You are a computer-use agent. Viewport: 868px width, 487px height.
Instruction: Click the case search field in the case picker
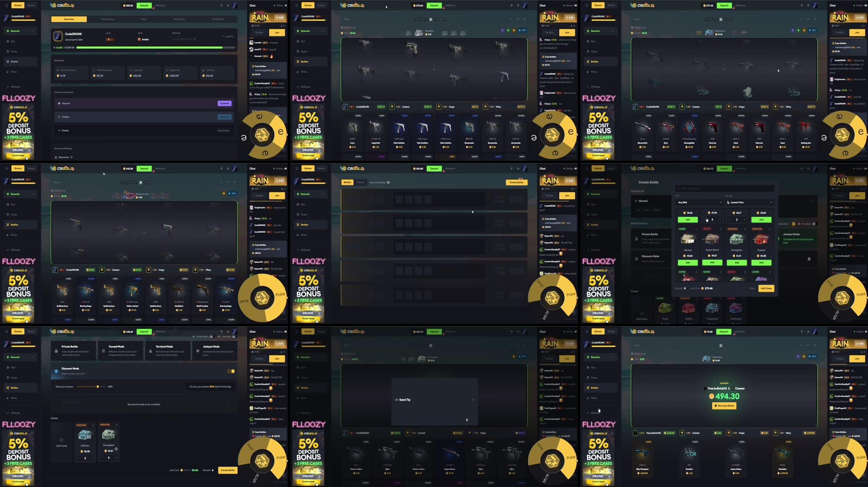click(x=724, y=188)
